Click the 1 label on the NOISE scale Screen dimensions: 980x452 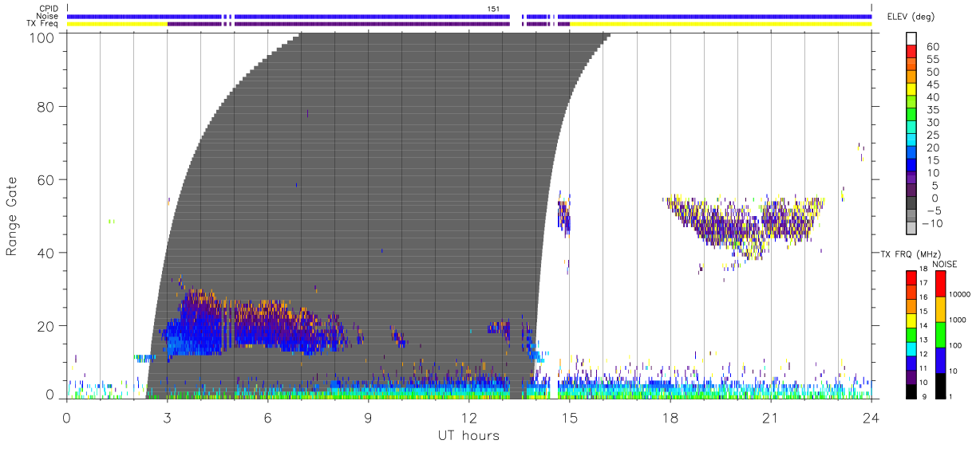tap(952, 396)
